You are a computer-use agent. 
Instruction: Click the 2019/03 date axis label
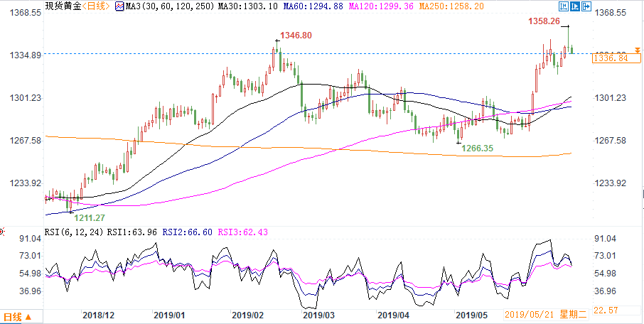(318, 315)
